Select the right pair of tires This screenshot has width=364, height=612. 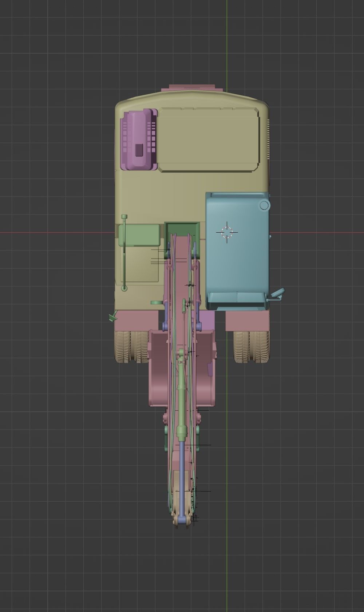251,347
